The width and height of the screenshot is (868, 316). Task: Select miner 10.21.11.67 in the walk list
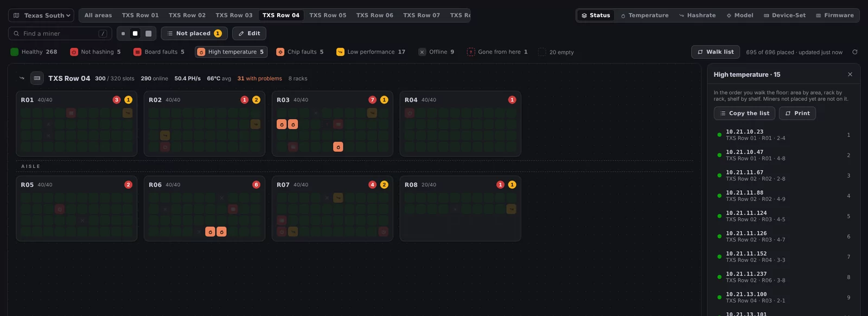click(783, 176)
